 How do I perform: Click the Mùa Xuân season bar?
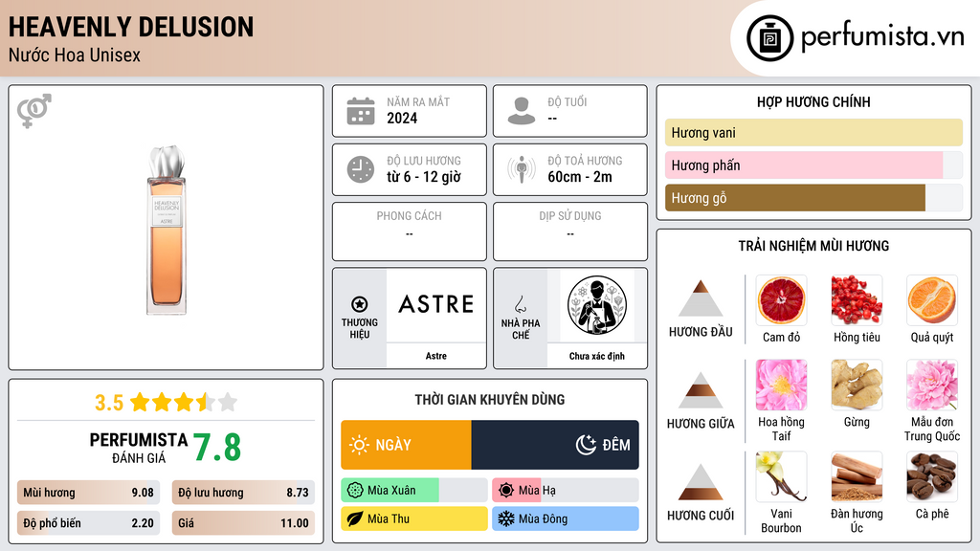point(414,491)
